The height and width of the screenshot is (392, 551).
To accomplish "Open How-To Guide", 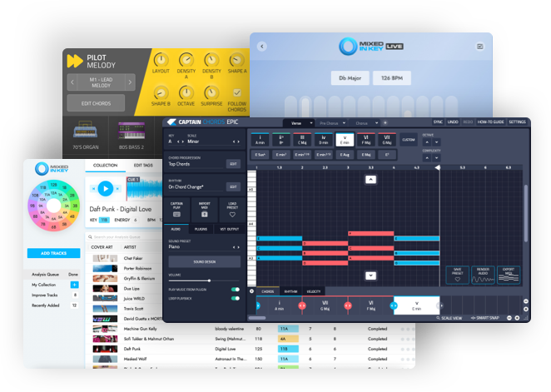I will click(490, 122).
